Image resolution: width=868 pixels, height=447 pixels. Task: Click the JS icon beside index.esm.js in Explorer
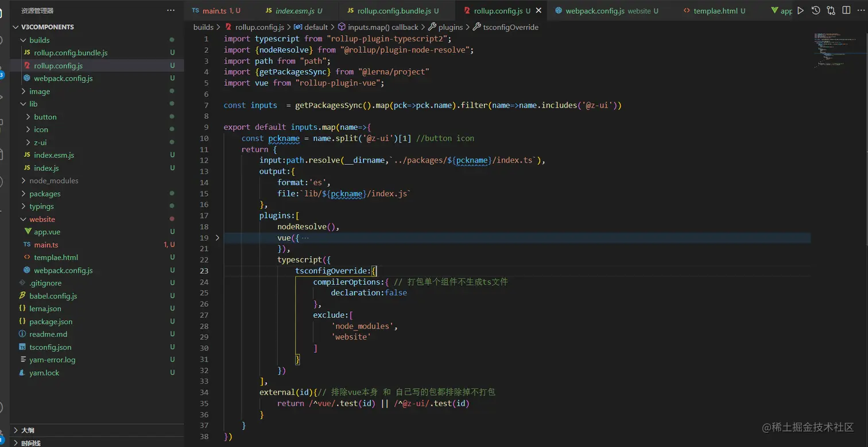[x=27, y=155]
